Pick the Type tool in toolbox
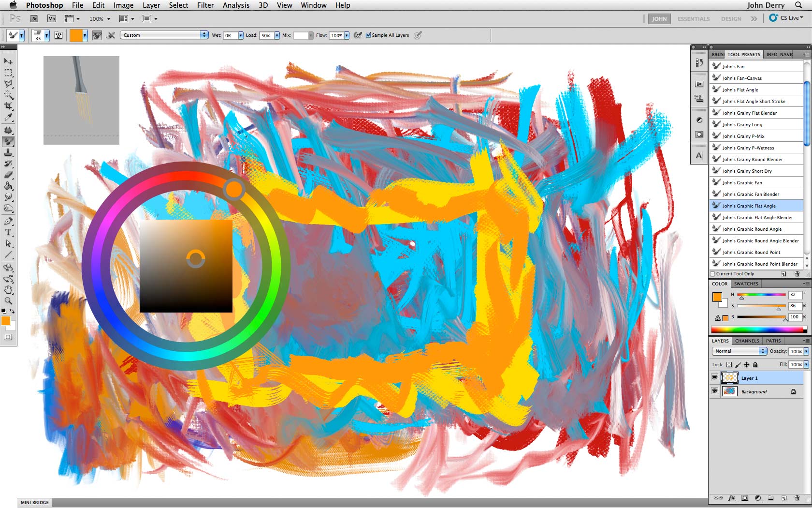The width and height of the screenshot is (812, 508). pos(8,233)
